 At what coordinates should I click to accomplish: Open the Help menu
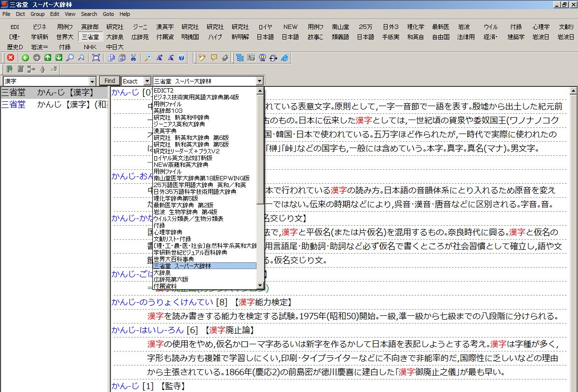[124, 14]
